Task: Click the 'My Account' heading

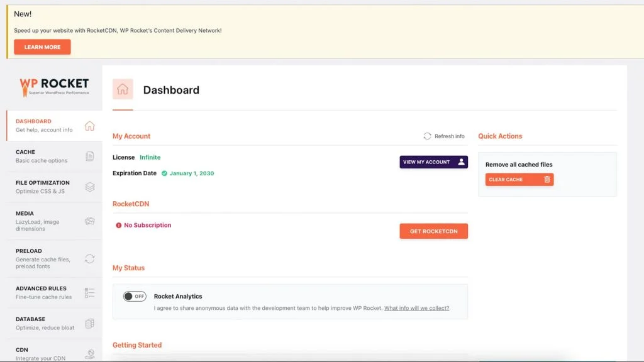Action: (x=131, y=136)
